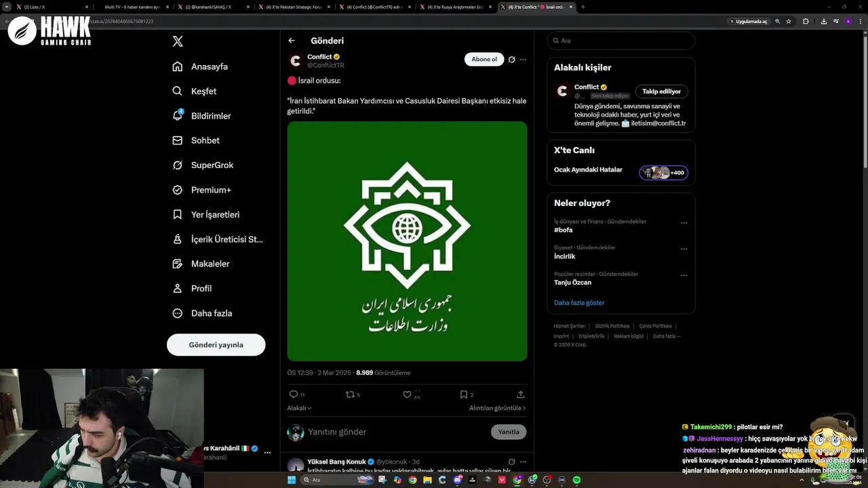Click the Gönderi yayınla button
Image resolution: width=868 pixels, height=488 pixels.
216,345
